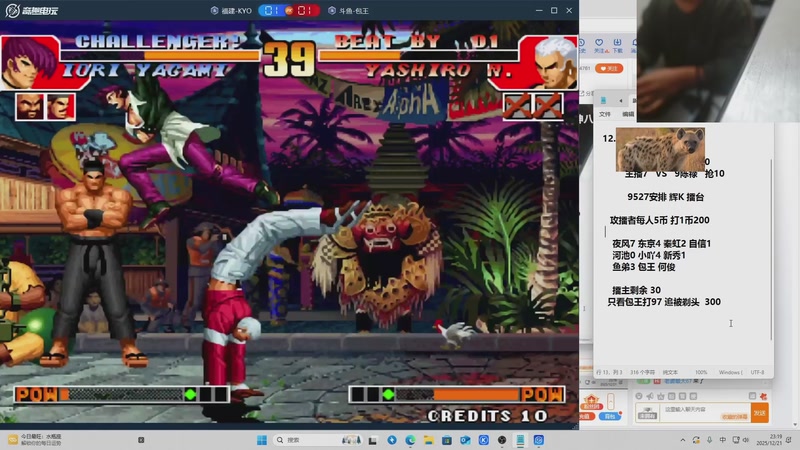
Task: Click the orange 关注 follow button
Action: tap(609, 68)
